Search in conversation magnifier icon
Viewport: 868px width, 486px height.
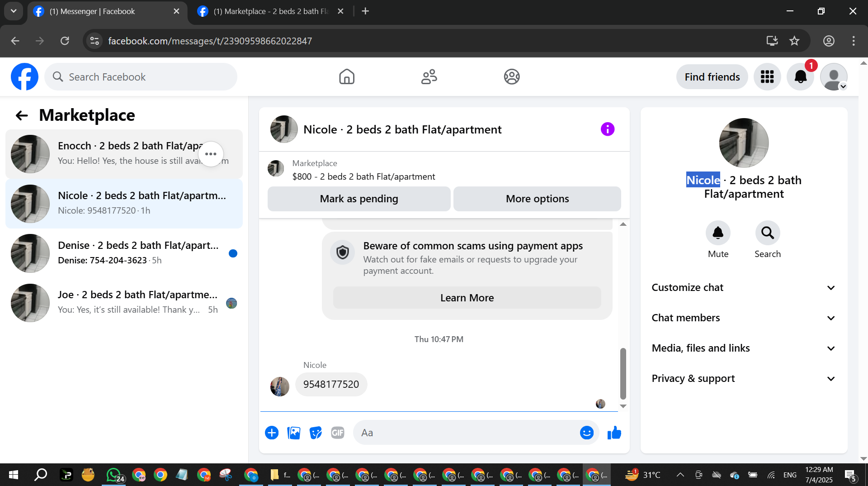click(x=768, y=233)
